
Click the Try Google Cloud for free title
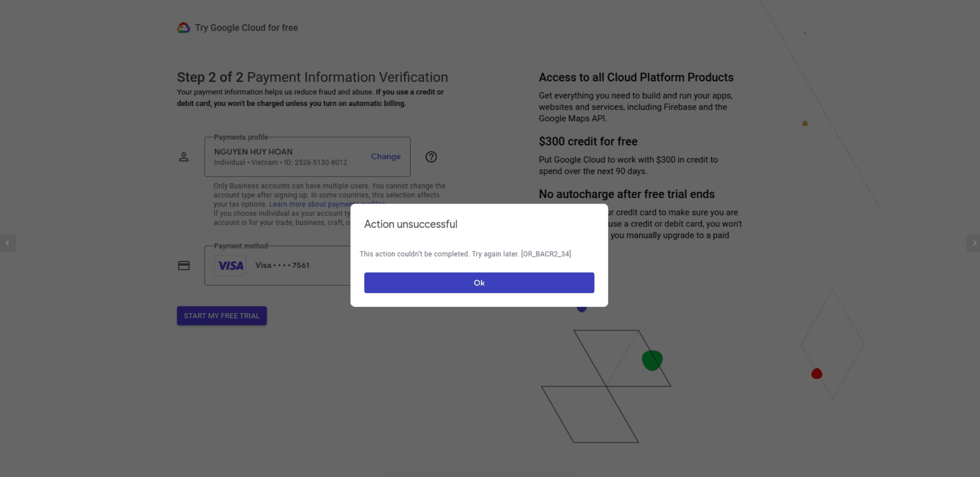point(246,28)
